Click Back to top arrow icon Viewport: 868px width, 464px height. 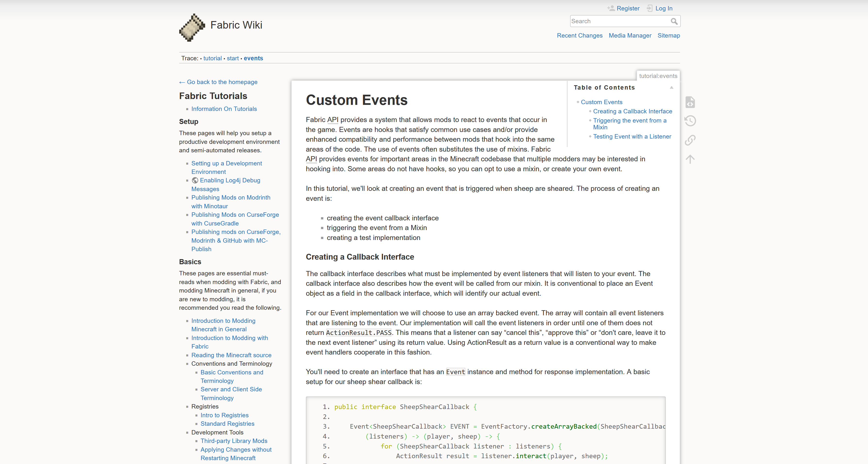point(690,159)
